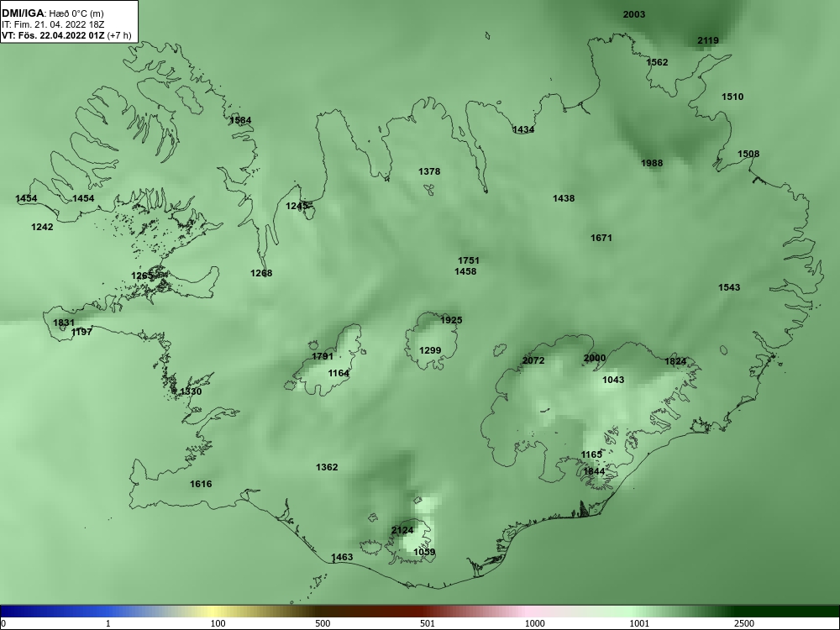Select the 1671 height value
Screen dimensions: 840x630
[601, 238]
